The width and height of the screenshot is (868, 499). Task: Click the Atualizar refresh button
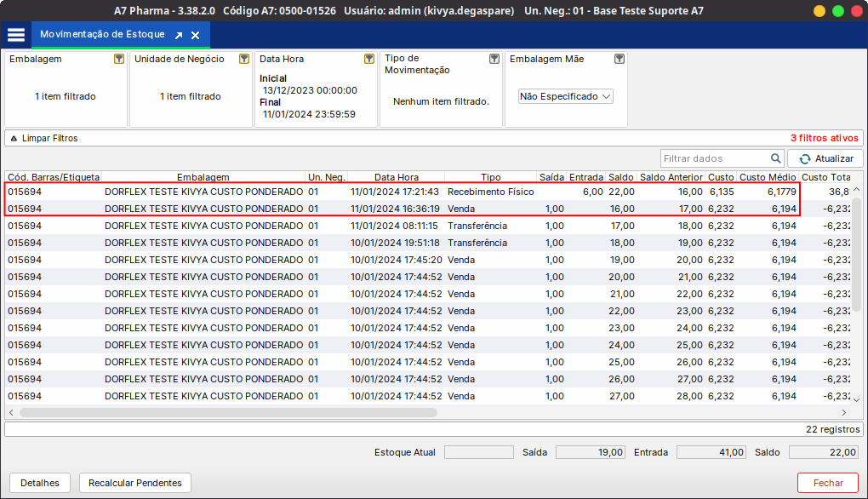coord(825,158)
